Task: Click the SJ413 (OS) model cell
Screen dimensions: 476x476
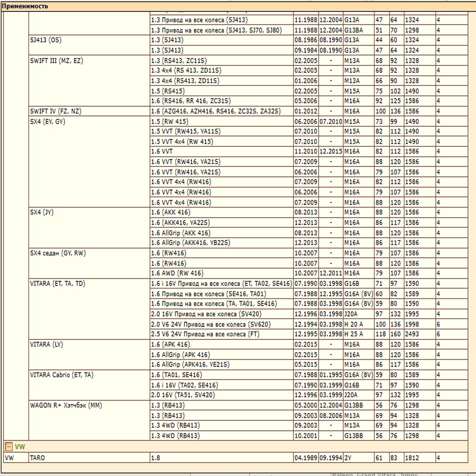Action: click(x=46, y=40)
